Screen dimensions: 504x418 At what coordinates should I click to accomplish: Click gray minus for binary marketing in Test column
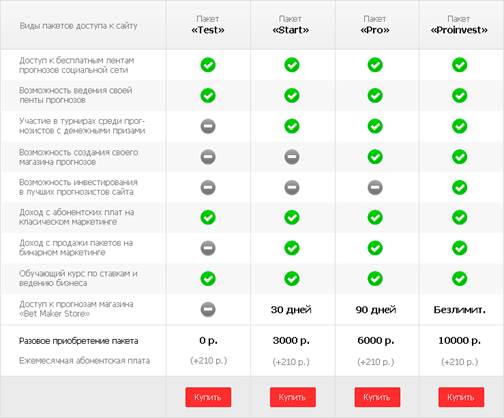click(x=208, y=248)
